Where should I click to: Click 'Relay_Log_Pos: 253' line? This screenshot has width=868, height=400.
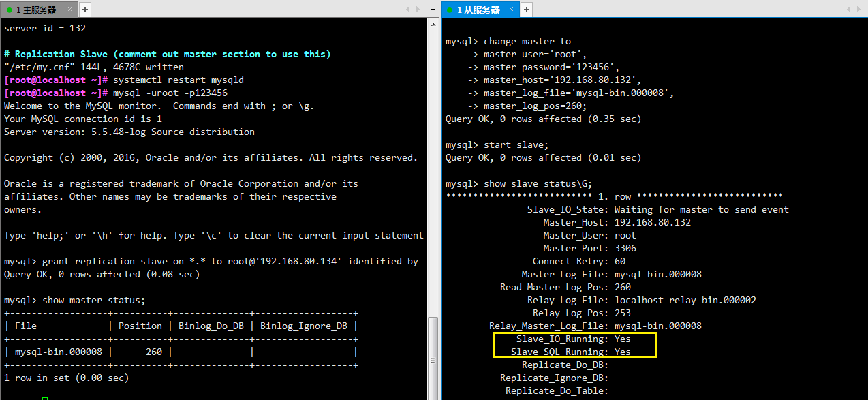pyautogui.click(x=582, y=313)
